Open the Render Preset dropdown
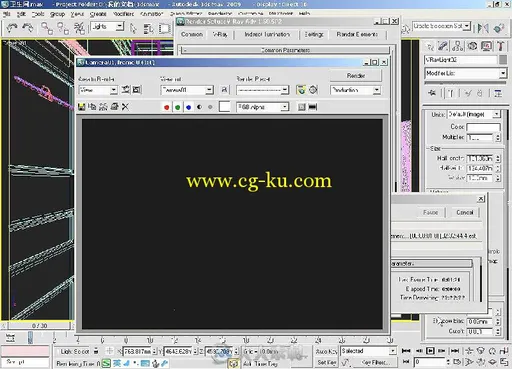 285,90
